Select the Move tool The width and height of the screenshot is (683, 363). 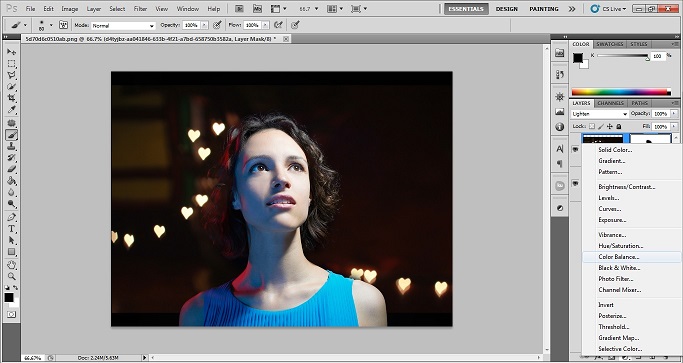[11, 52]
